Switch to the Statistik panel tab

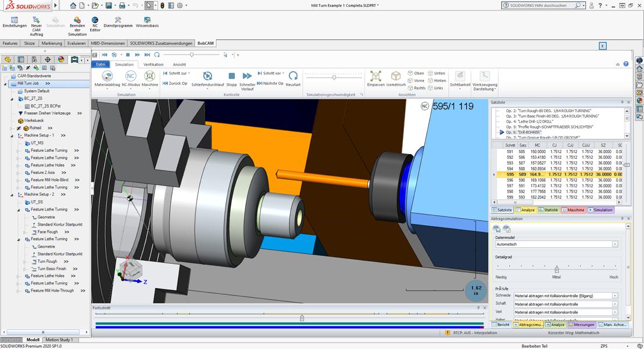coord(548,210)
